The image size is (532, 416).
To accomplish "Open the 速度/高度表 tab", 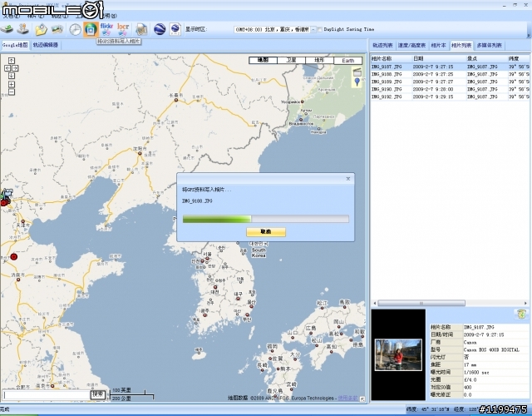I will (411, 45).
